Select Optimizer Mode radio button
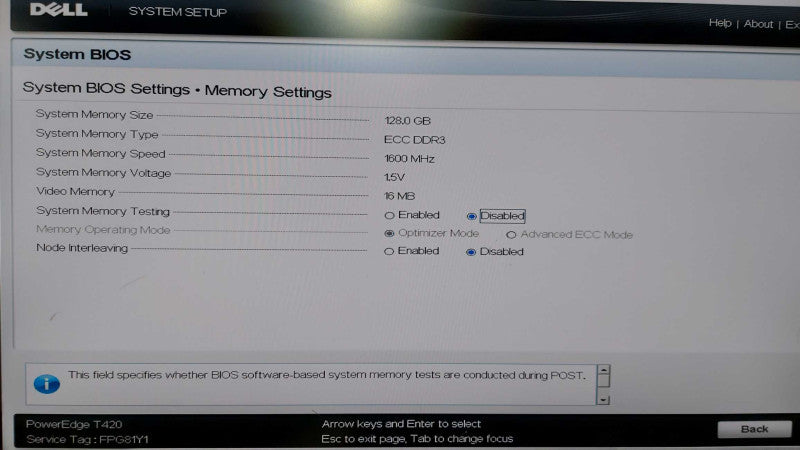Viewport: 800px width, 450px height. click(x=389, y=233)
